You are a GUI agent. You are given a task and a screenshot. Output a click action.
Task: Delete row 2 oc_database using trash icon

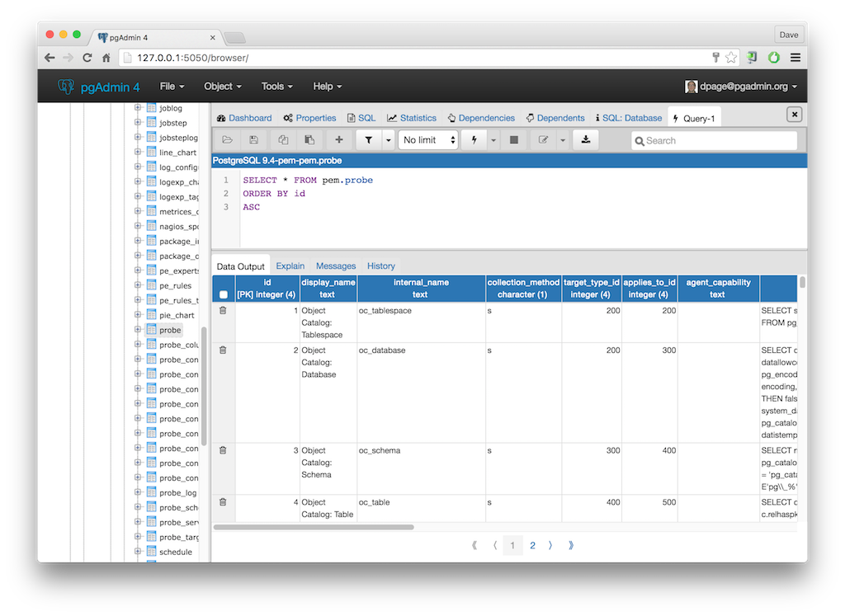click(223, 350)
